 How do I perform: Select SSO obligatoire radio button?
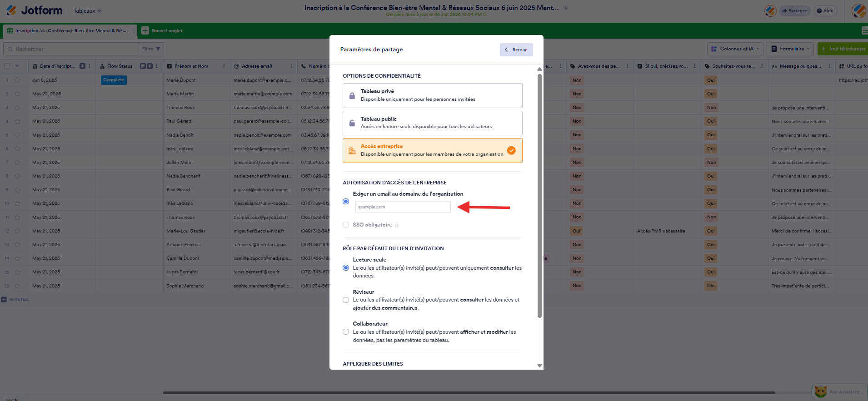point(346,225)
